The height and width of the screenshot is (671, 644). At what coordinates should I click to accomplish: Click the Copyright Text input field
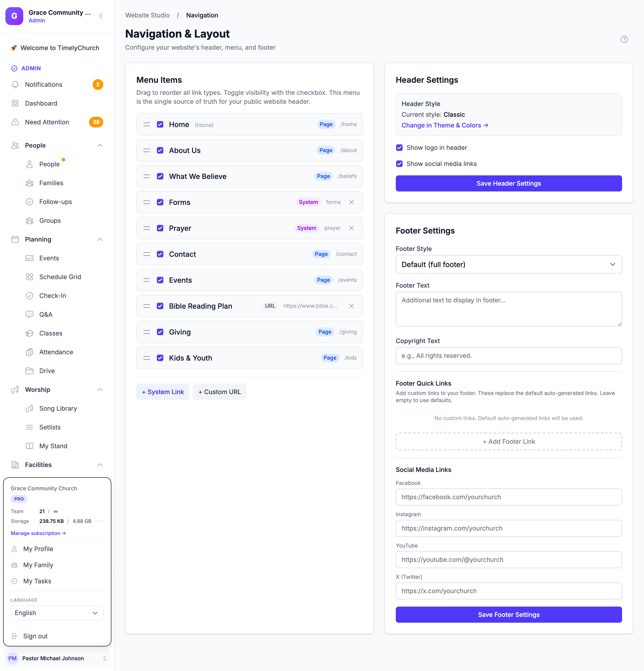(x=508, y=356)
